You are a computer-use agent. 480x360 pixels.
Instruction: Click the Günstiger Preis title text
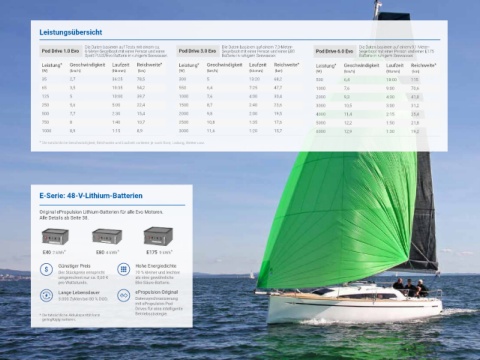tap(74, 266)
